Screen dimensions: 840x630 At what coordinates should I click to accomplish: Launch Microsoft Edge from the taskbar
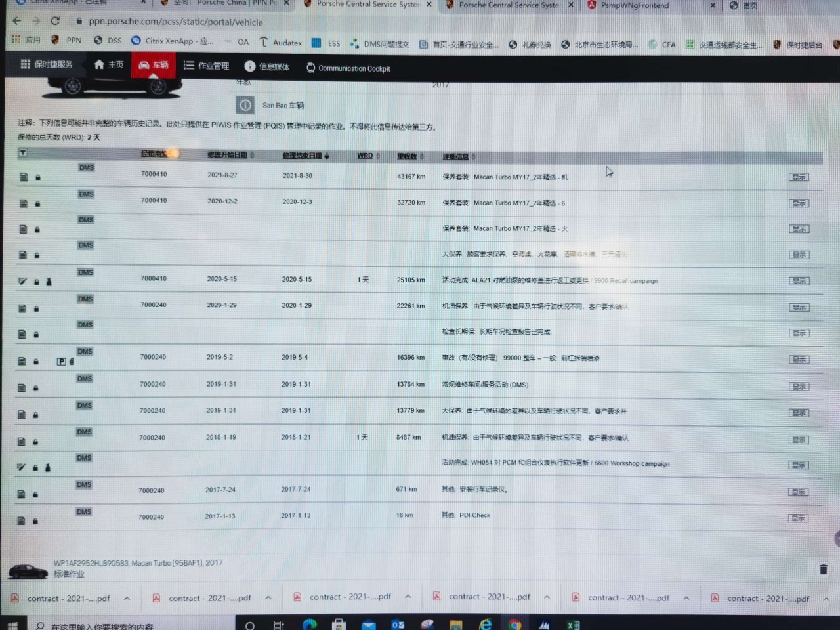click(x=309, y=625)
